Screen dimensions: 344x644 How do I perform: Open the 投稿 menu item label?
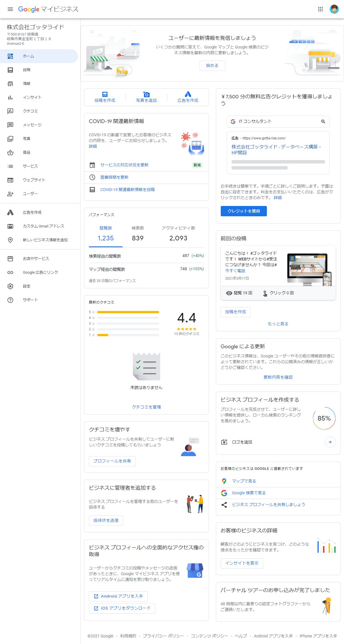click(27, 70)
